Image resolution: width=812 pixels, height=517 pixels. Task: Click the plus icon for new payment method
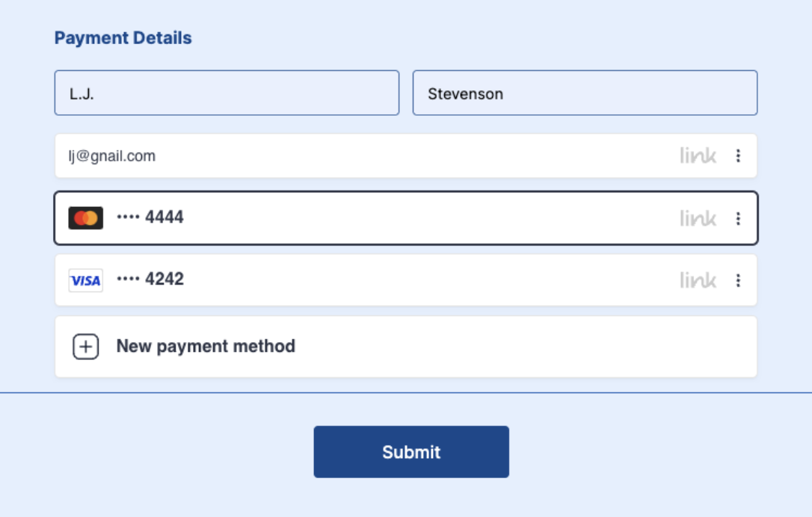[x=86, y=347]
